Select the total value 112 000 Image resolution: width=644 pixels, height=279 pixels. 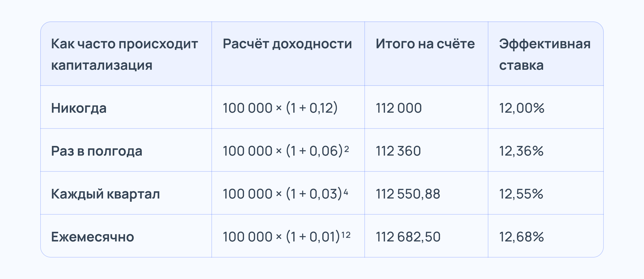point(399,108)
